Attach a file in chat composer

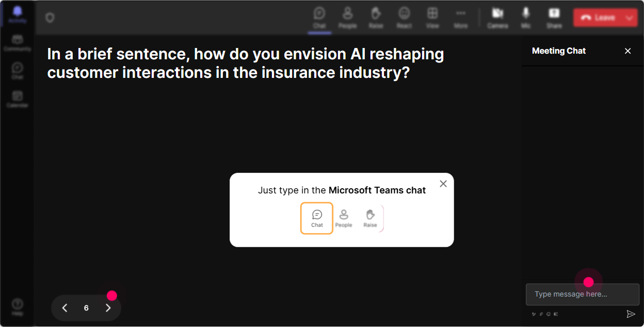point(541,314)
